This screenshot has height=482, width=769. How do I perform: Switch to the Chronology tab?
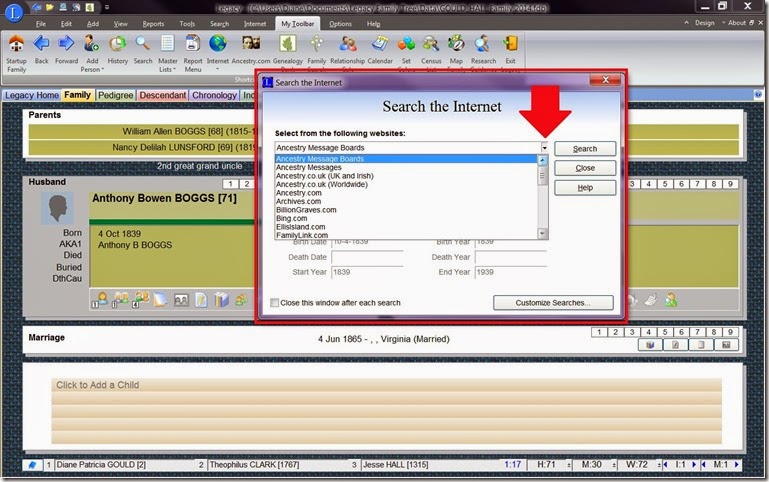point(214,95)
